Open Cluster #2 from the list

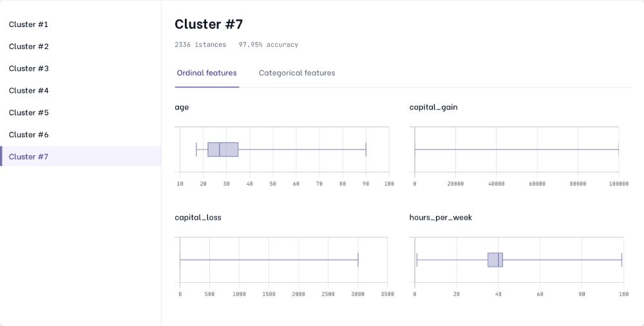click(29, 46)
